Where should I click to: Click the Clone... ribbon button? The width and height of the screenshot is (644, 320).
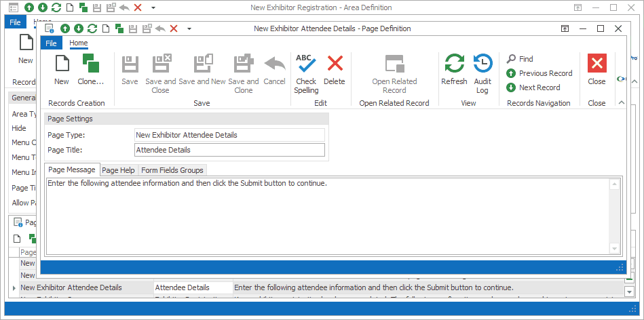click(x=91, y=70)
